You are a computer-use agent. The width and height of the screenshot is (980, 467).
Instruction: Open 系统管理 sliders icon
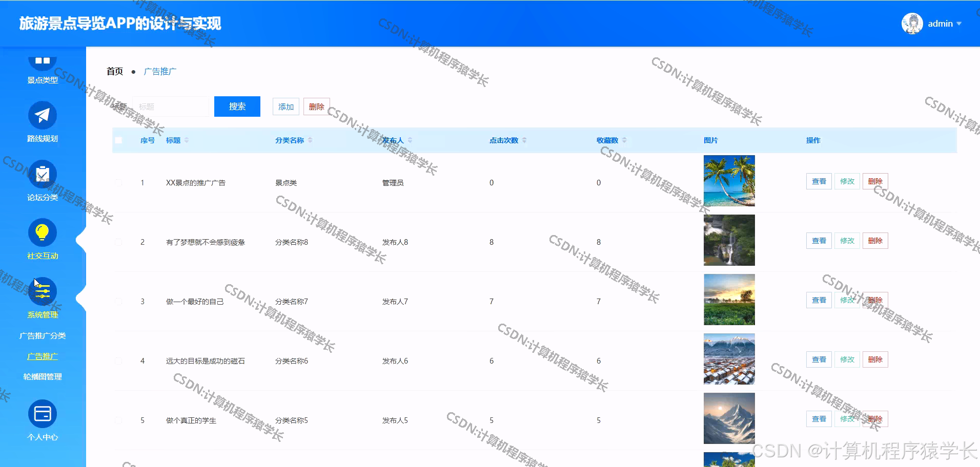click(x=43, y=292)
